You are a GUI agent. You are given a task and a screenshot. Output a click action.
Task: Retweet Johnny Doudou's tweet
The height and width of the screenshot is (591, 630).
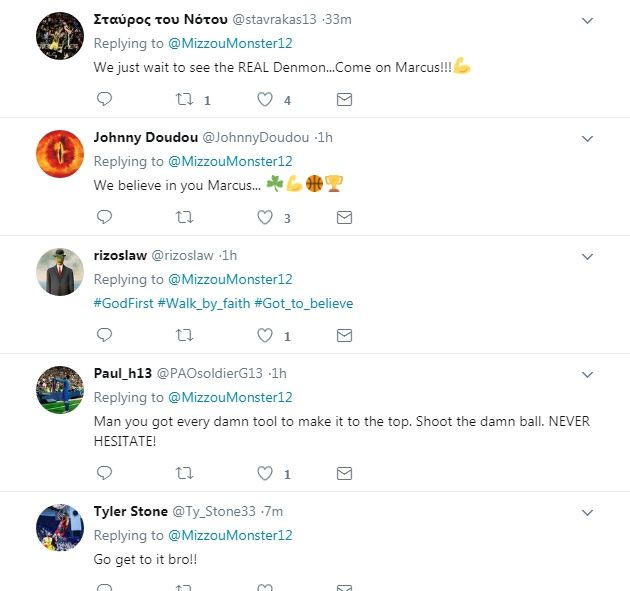[184, 218]
